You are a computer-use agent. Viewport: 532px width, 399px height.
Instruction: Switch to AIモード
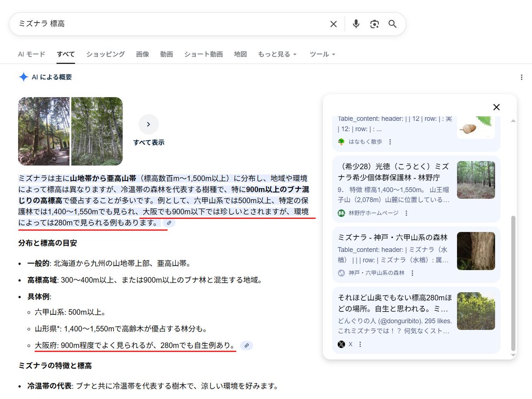pos(31,54)
